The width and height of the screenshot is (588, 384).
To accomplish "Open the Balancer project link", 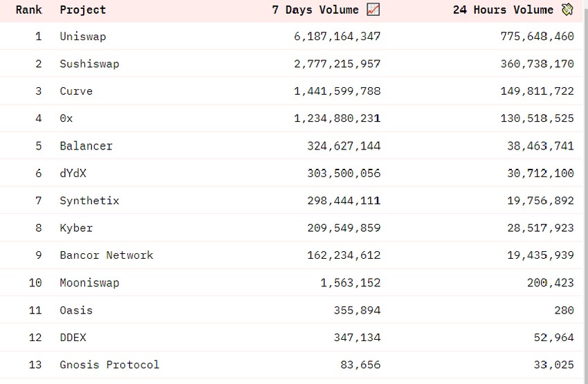I will [86, 146].
